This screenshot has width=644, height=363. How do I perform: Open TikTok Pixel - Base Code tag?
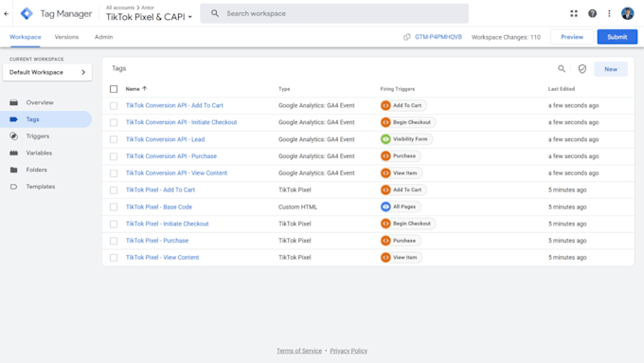[x=159, y=207]
